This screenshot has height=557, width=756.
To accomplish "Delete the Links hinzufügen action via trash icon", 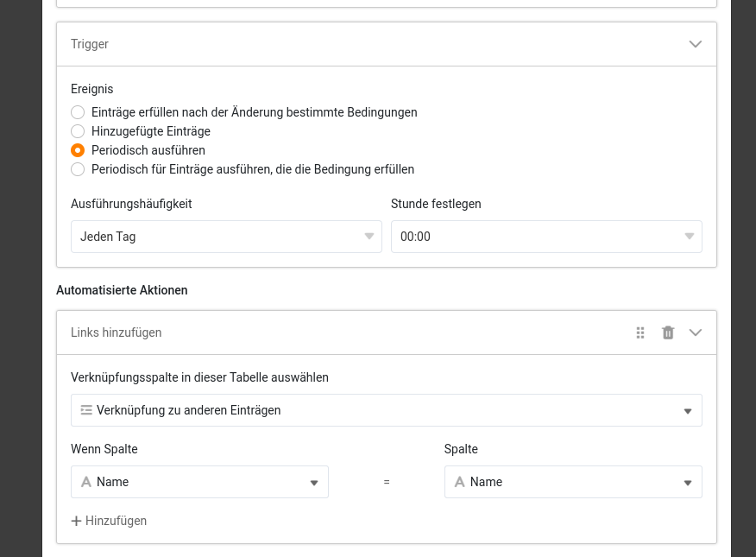I will (668, 332).
